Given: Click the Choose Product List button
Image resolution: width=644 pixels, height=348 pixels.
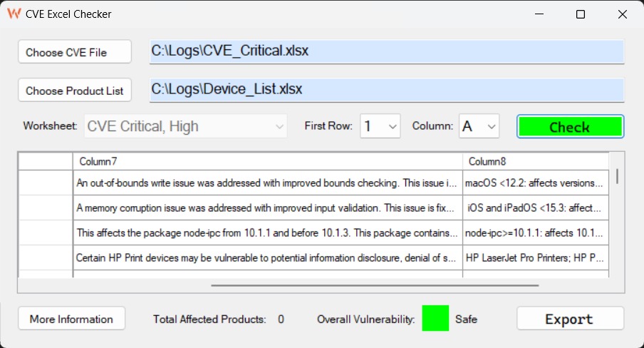Looking at the screenshot, I should 75,91.
